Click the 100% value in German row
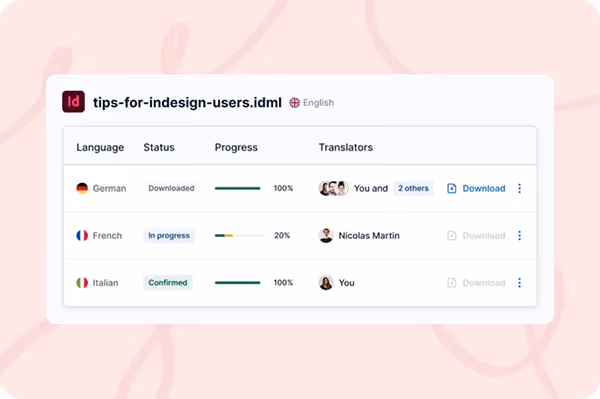This screenshot has height=399, width=600. (283, 188)
